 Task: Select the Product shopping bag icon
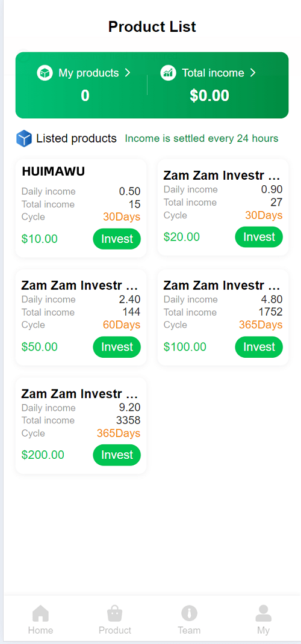[x=115, y=614]
